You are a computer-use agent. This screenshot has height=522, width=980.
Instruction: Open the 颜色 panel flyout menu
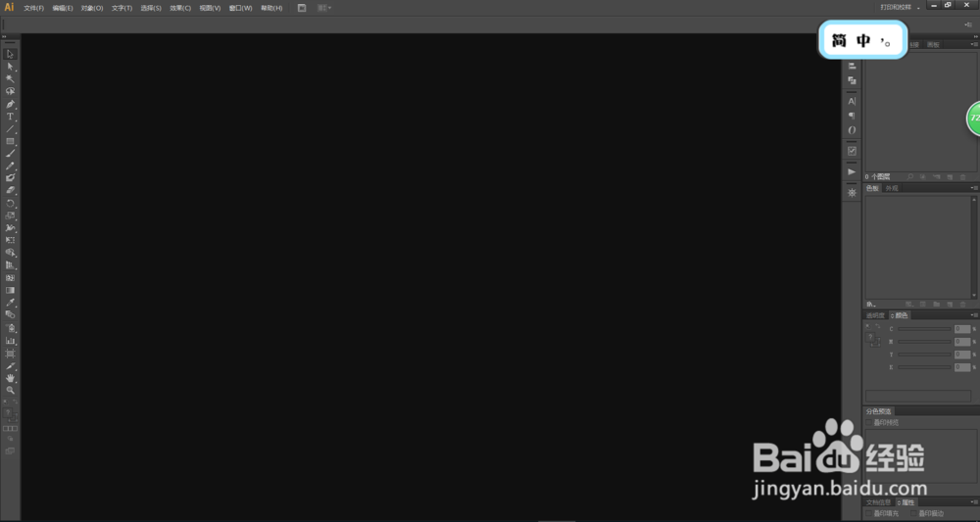[974, 315]
